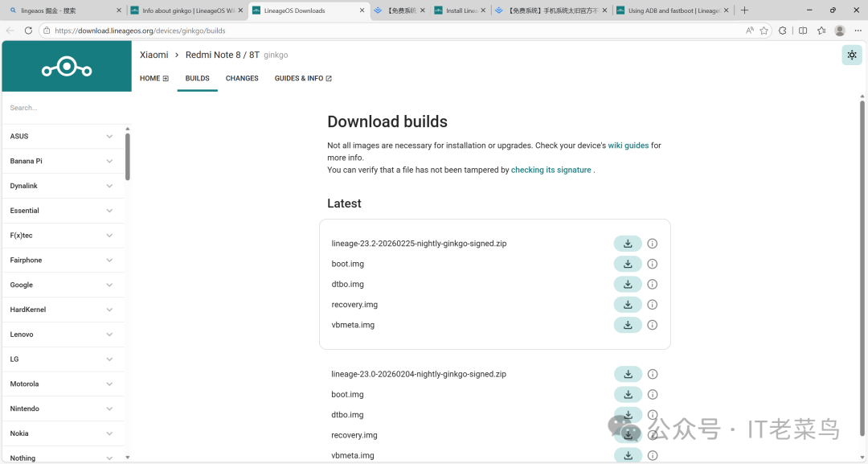Open a new browser tab
Image resolution: width=868 pixels, height=464 pixels.
pyautogui.click(x=744, y=10)
